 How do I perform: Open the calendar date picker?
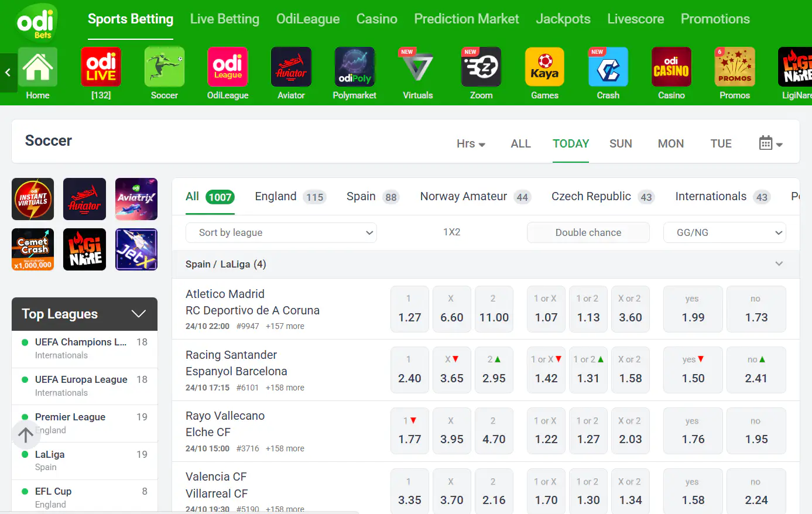click(x=770, y=143)
